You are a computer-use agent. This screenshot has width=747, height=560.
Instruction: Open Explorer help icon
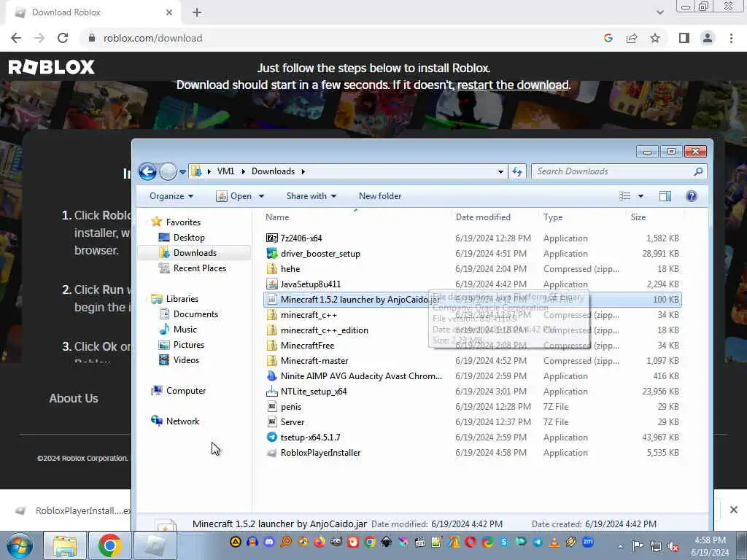tap(692, 196)
